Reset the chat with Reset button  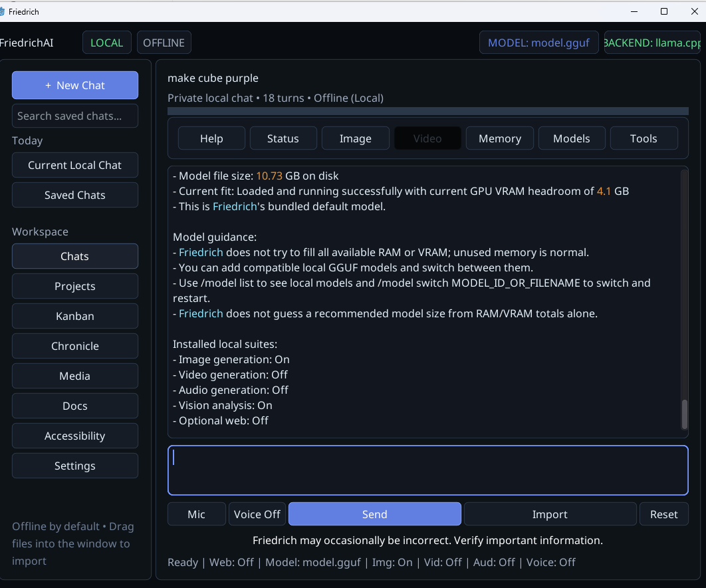(x=663, y=514)
